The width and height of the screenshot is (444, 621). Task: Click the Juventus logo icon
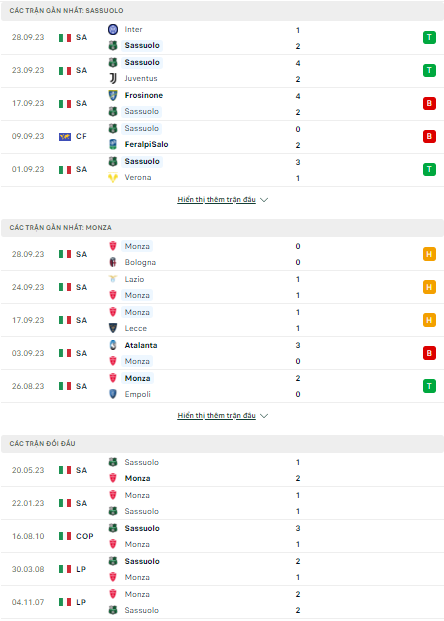point(113,78)
